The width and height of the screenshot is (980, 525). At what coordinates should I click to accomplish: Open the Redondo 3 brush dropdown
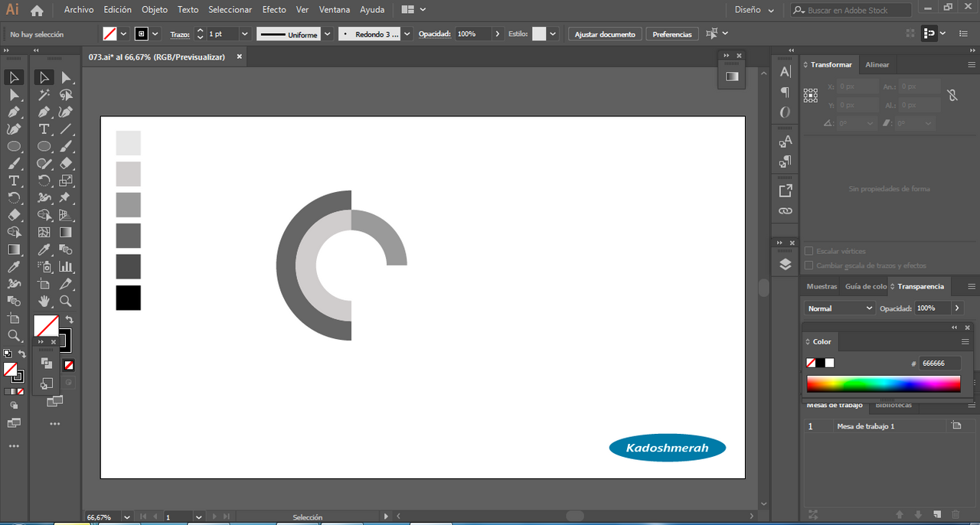click(407, 34)
